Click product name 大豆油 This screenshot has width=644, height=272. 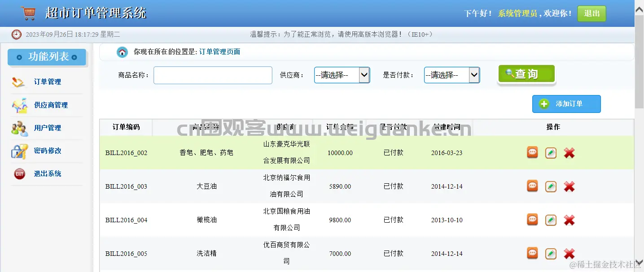[206, 186]
